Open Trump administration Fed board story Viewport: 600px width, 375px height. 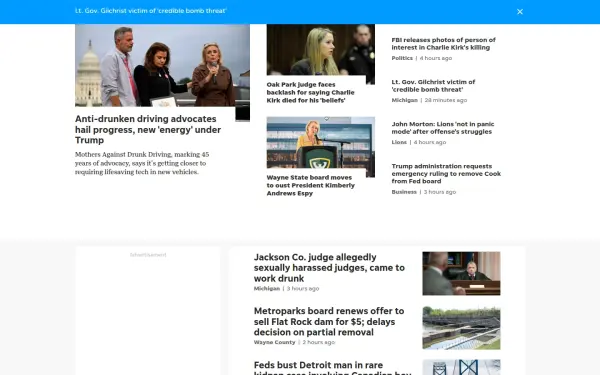pos(446,174)
